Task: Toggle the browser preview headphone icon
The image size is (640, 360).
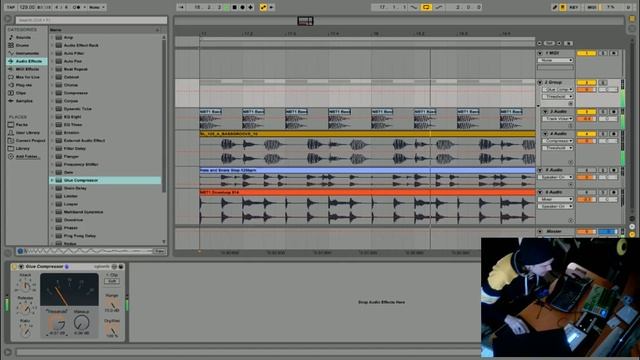Action: pos(20,251)
